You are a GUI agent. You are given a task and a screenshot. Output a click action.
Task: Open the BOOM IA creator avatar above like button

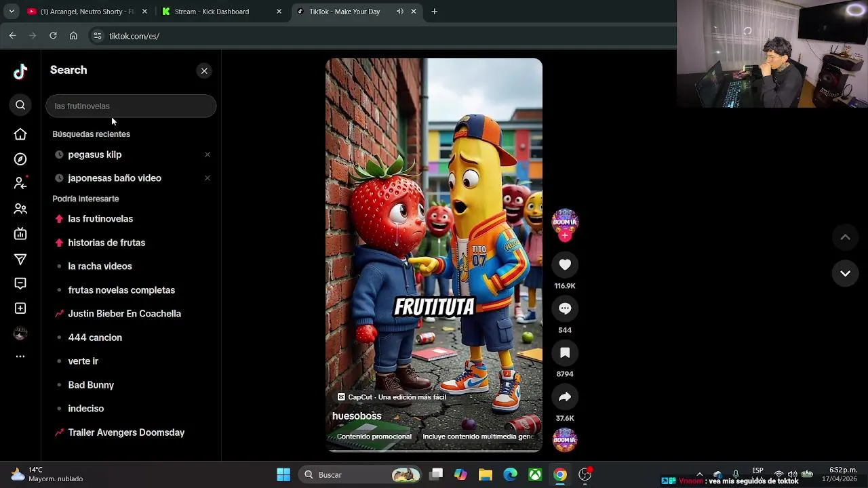coord(565,221)
